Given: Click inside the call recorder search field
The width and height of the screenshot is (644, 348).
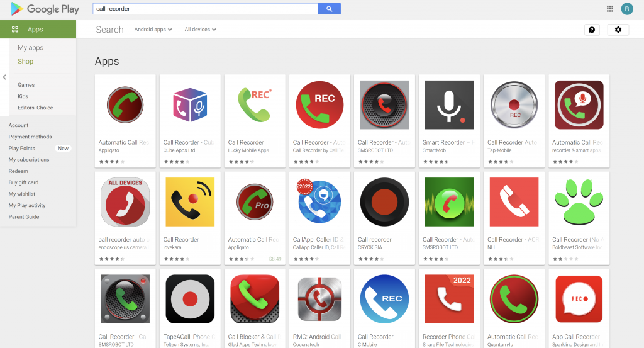Looking at the screenshot, I should click(205, 9).
